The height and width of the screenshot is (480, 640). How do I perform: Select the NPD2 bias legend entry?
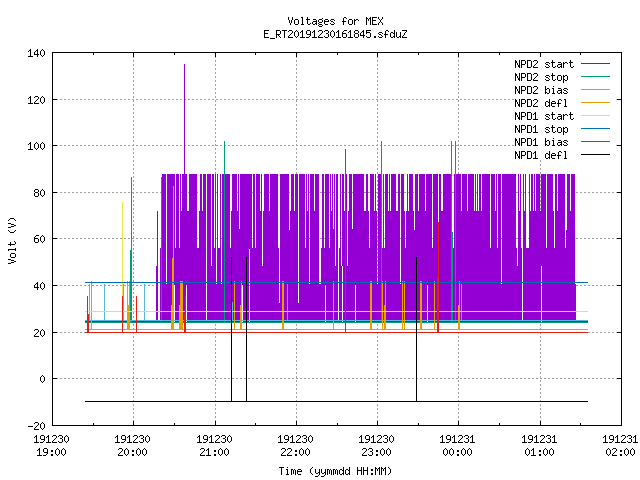(541, 90)
